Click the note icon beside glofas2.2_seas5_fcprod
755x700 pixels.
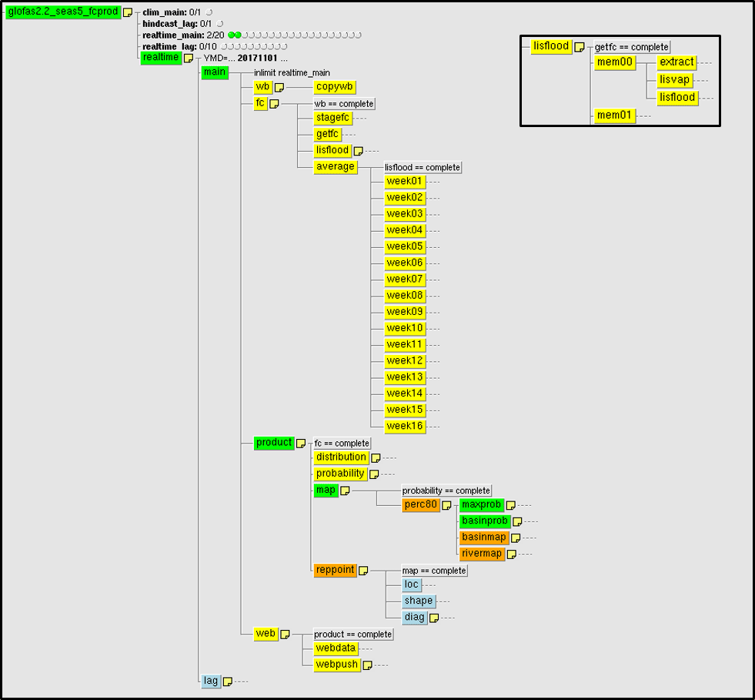click(128, 13)
